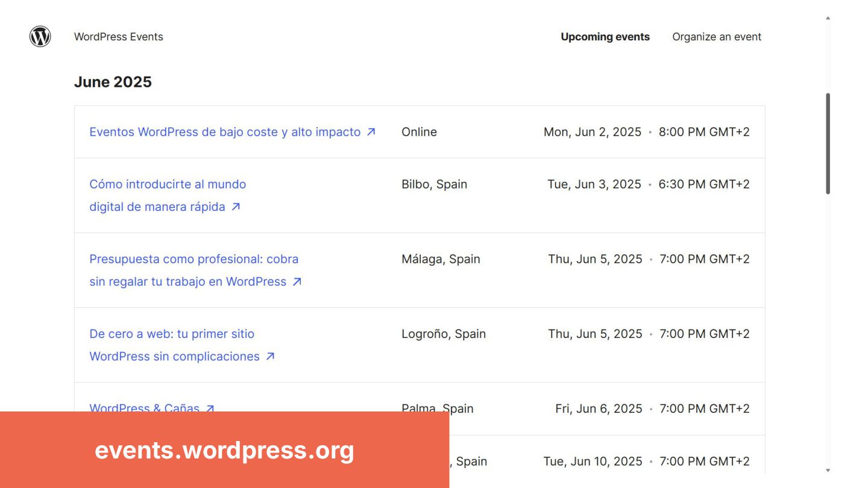The width and height of the screenshot is (868, 488).
Task: Select the June 2025 heading
Action: pos(113,82)
